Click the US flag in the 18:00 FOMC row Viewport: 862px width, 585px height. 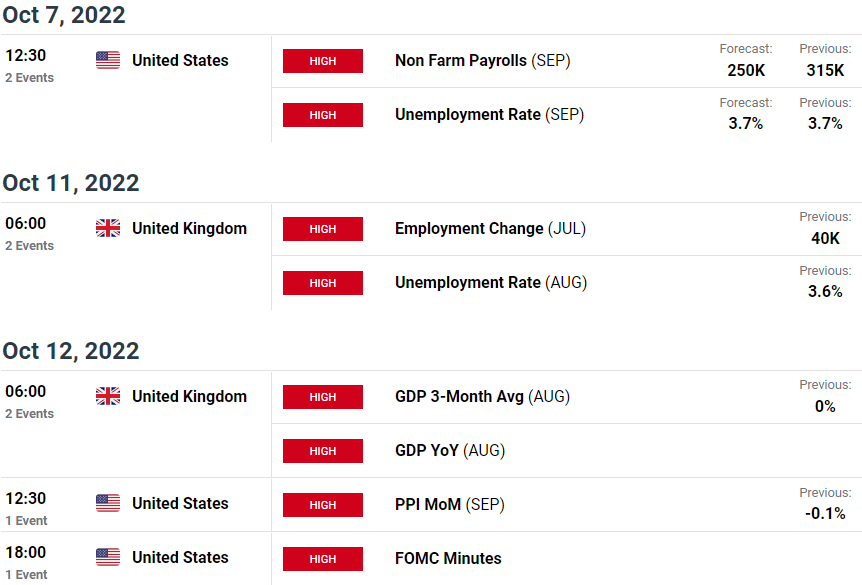tap(108, 557)
